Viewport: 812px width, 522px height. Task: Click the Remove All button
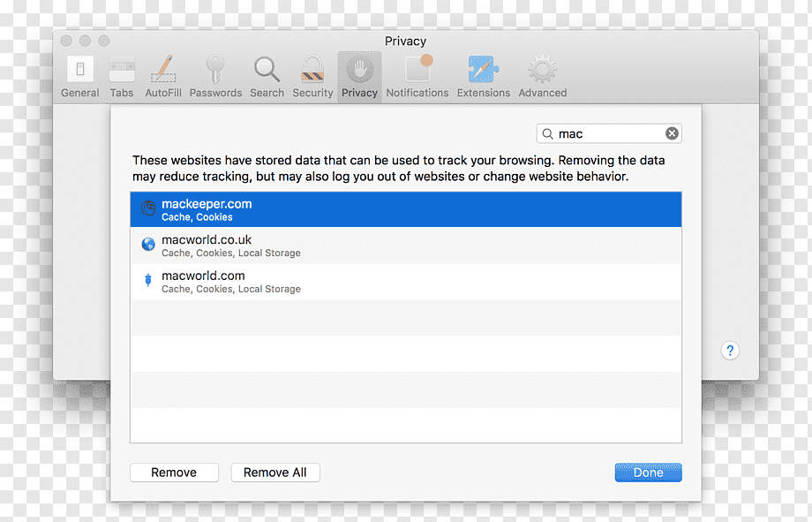coord(275,473)
